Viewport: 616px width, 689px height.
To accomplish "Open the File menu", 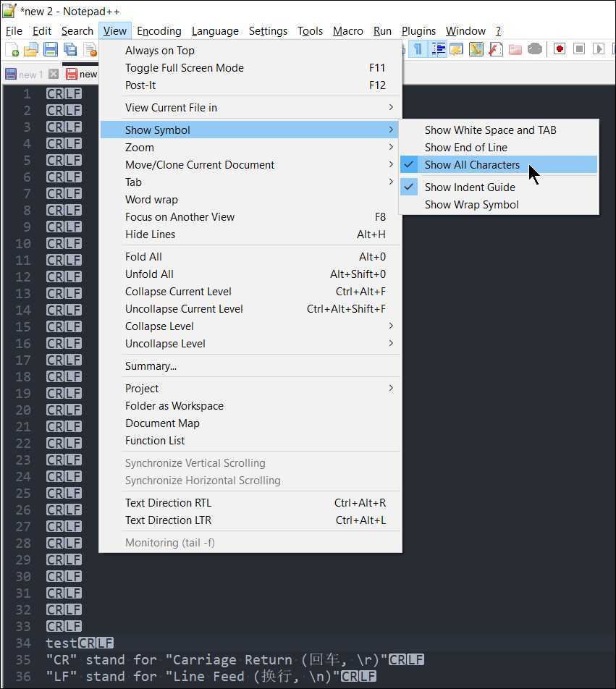I will pyautogui.click(x=14, y=31).
